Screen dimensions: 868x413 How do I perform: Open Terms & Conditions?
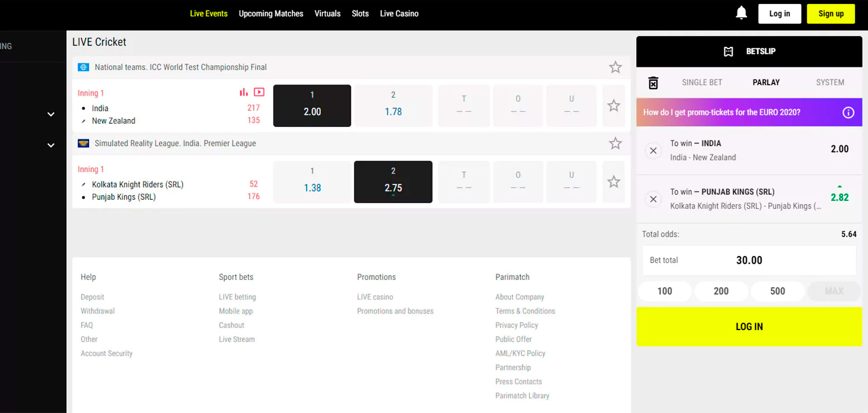pos(525,311)
